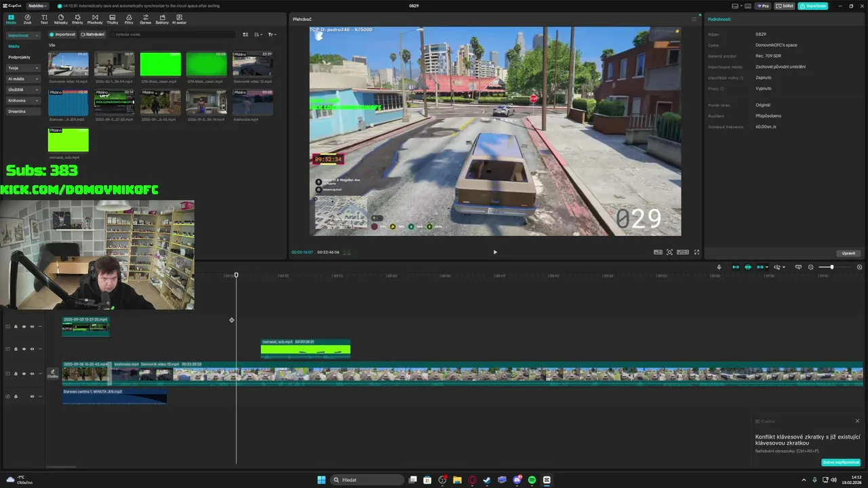This screenshot has height=488, width=868.
Task: Open the Šablony templates panel
Action: pyautogui.click(x=162, y=19)
